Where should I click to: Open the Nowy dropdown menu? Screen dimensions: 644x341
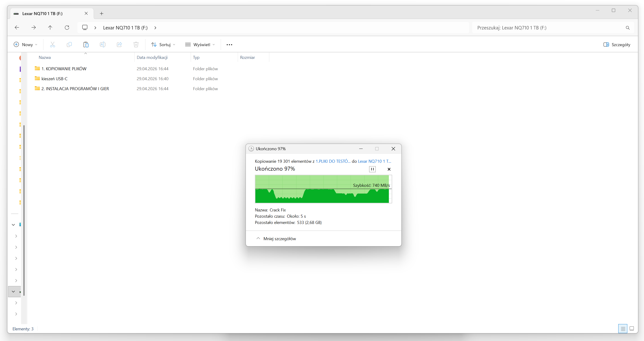coord(25,45)
